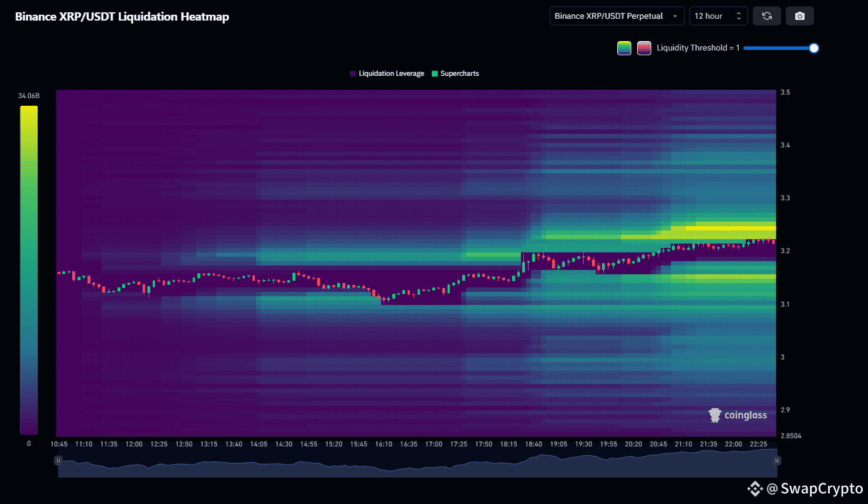868x504 pixels.
Task: Click the 3.5 price axis label
Action: (x=785, y=92)
